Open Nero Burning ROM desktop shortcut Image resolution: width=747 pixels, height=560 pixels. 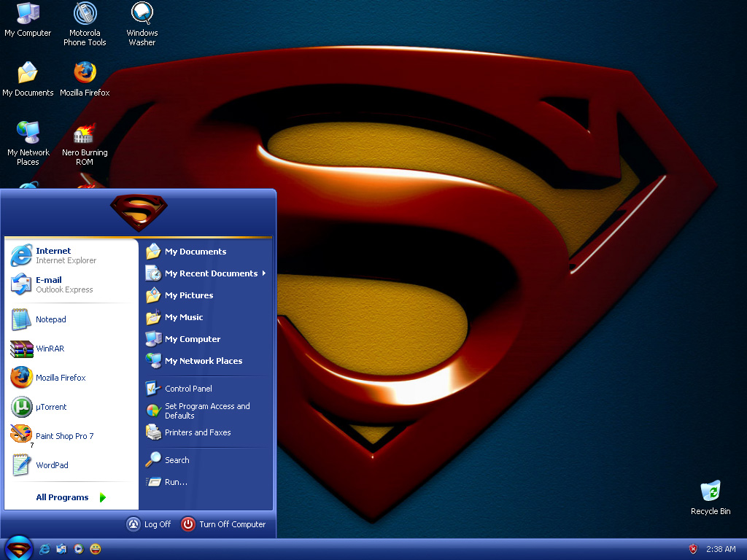pos(85,135)
